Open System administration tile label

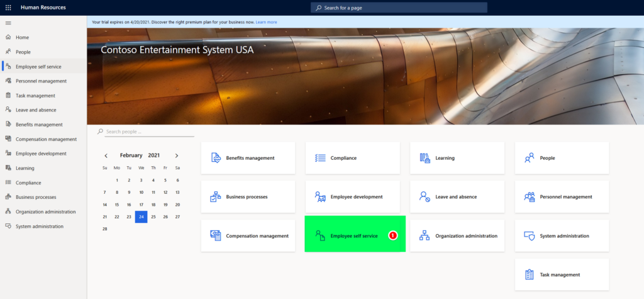tap(564, 235)
